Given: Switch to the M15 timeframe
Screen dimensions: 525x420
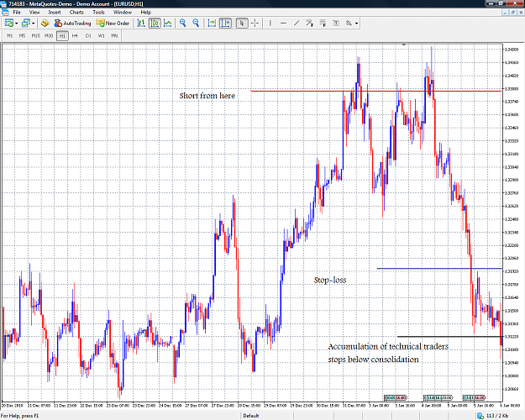Looking at the screenshot, I should click(36, 36).
